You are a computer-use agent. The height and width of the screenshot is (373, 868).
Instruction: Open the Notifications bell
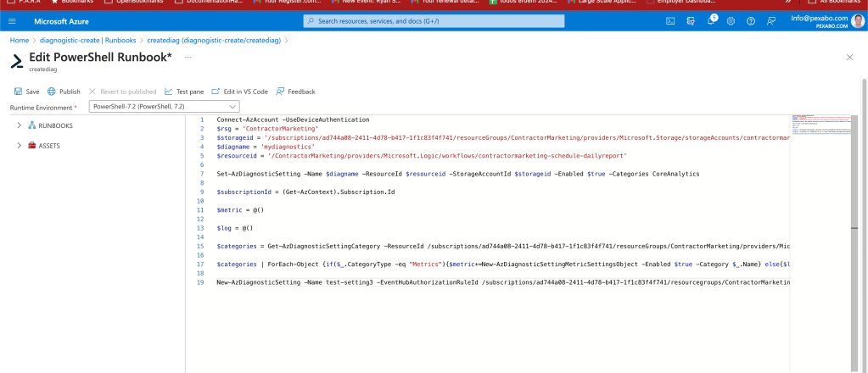click(x=711, y=21)
